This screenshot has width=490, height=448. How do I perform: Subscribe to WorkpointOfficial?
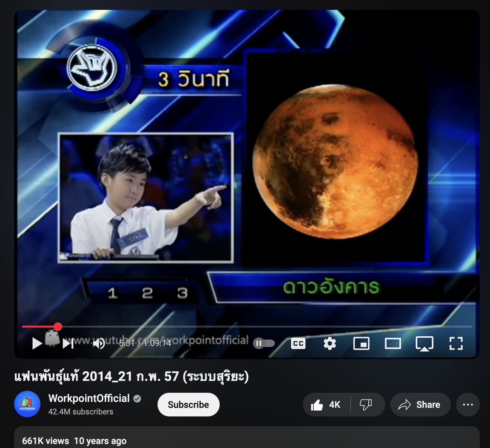(188, 404)
